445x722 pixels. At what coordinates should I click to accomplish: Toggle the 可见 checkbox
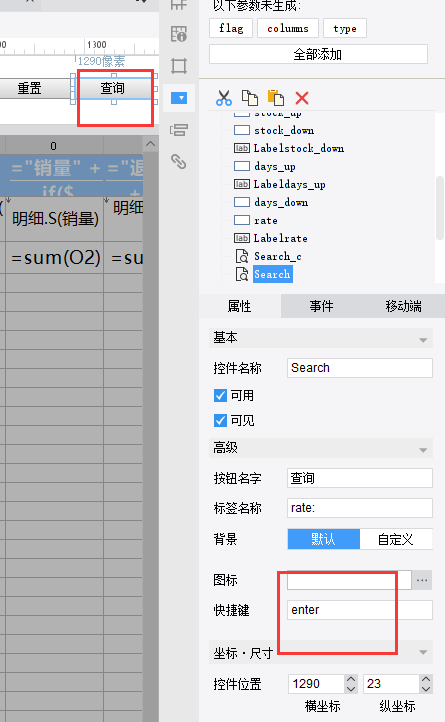pos(221,420)
